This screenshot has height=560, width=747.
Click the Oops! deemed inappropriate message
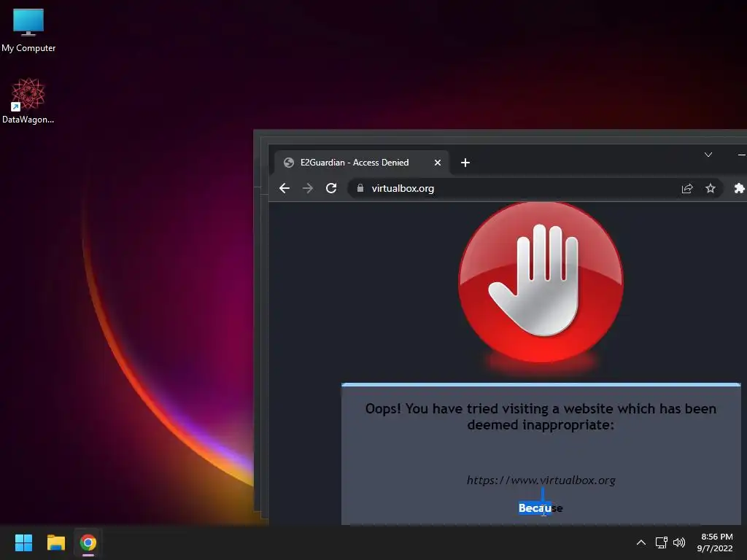541,416
